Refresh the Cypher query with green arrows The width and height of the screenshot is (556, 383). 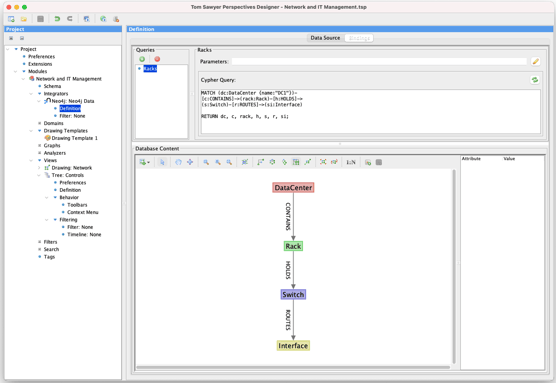[535, 80]
